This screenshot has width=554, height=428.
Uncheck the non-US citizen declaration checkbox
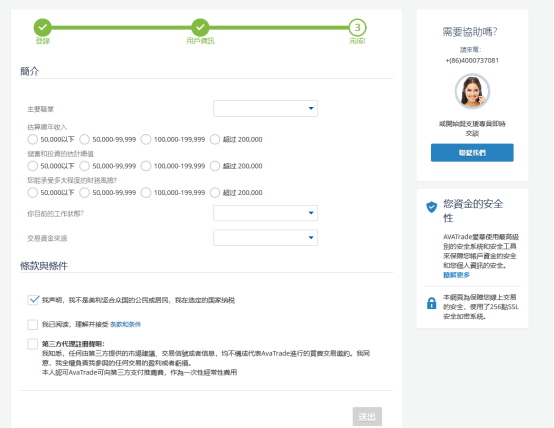[x=33, y=300]
